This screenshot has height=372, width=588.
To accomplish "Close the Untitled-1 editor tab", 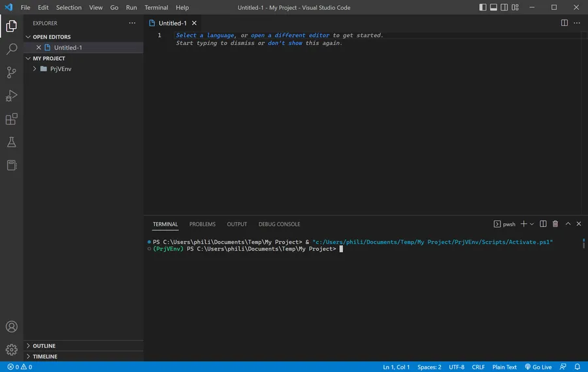I will point(194,23).
